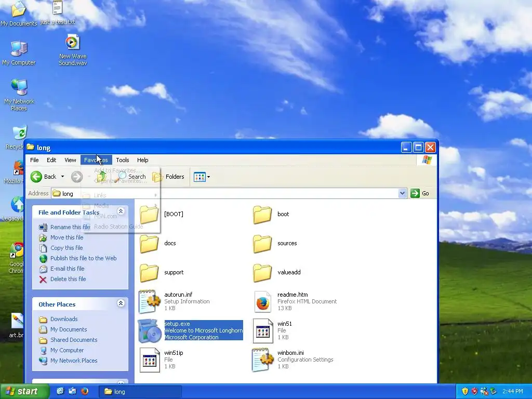Screen dimensions: 532x399
Task: Click Publish this file to the Web
Action: (84, 258)
